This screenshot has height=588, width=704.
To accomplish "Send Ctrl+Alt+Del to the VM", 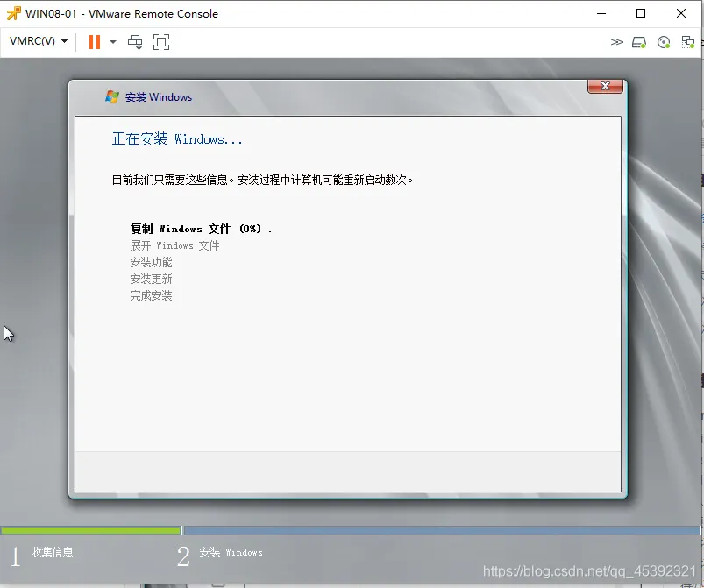I will 135,42.
